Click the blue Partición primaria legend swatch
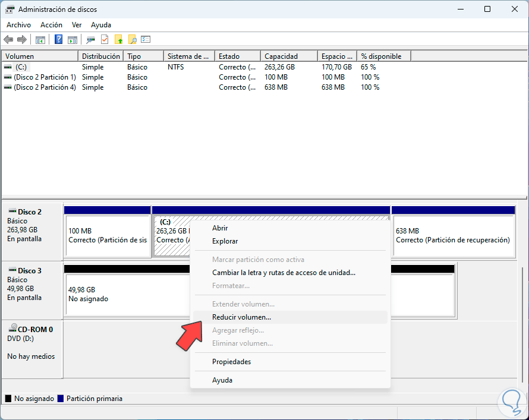The height and width of the screenshot is (420, 529). (61, 399)
